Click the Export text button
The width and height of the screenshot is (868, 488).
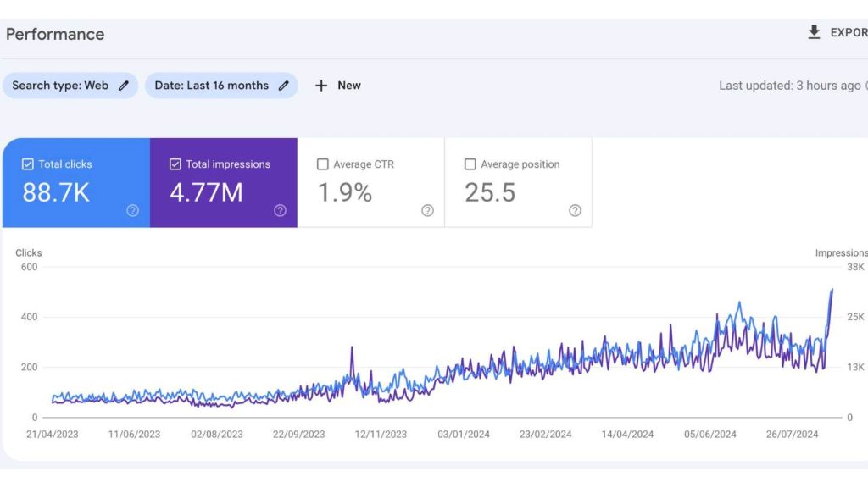pos(848,32)
